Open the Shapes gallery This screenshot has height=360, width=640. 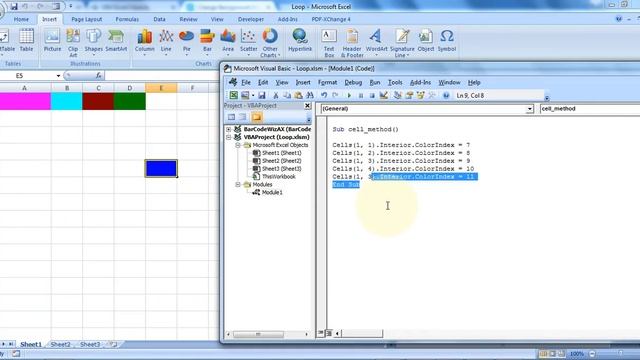point(93,42)
